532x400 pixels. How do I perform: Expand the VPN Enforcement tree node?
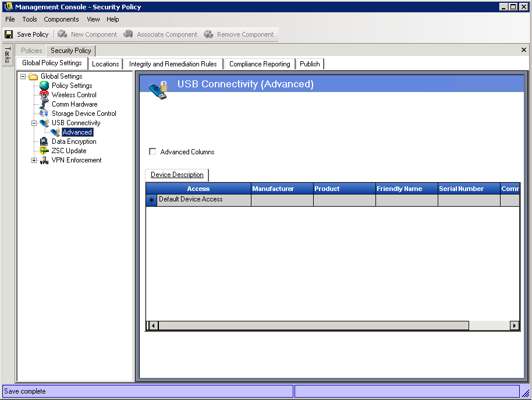click(x=34, y=161)
